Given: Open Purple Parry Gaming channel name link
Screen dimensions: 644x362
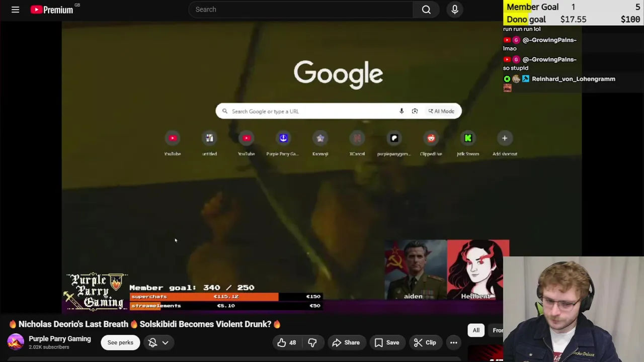Looking at the screenshot, I should [60, 339].
